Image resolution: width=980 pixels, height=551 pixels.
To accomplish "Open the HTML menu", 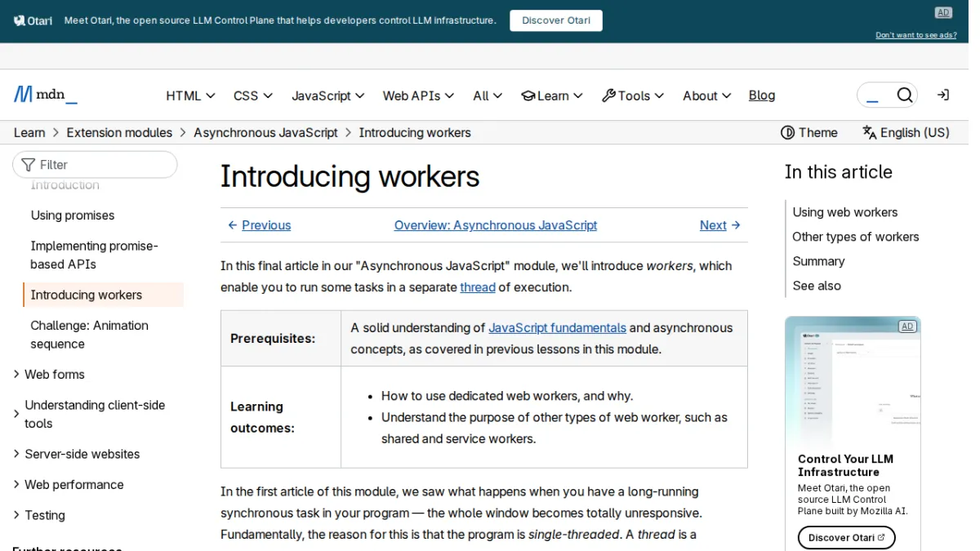I will 190,96.
